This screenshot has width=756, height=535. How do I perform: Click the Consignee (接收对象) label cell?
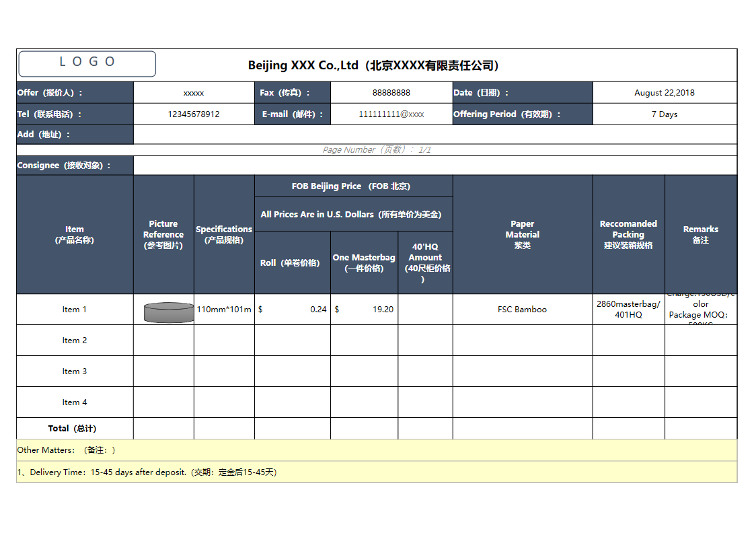coord(75,166)
